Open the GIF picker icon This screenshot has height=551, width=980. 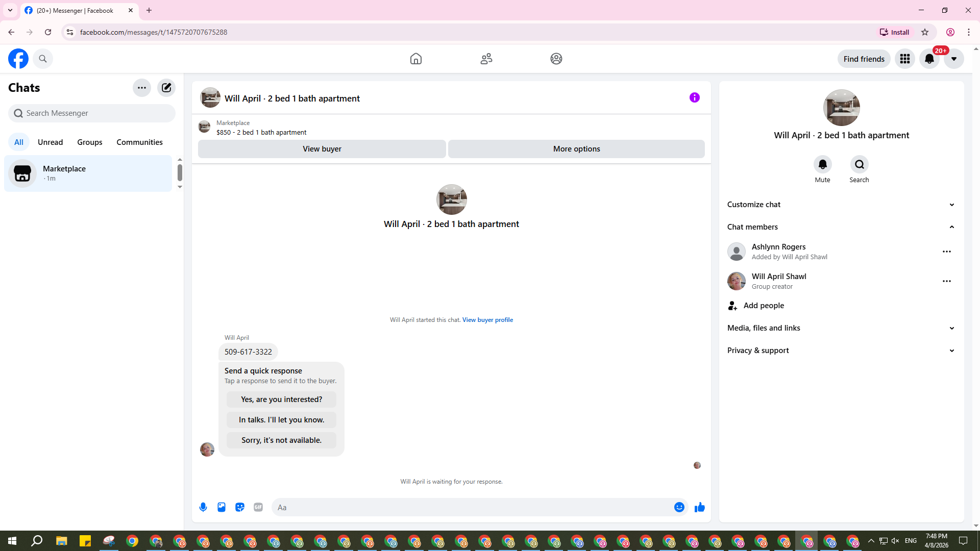tap(258, 507)
